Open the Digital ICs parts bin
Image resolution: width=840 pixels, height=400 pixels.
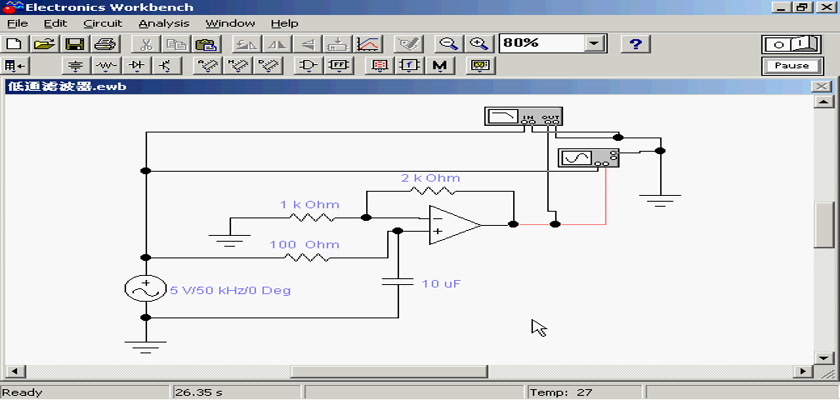click(x=267, y=66)
